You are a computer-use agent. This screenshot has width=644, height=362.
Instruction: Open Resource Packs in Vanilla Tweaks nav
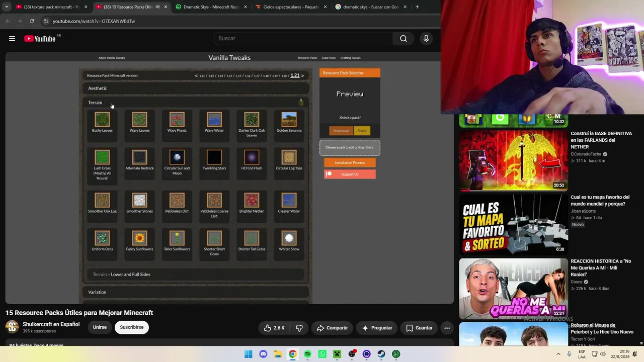[x=307, y=58]
